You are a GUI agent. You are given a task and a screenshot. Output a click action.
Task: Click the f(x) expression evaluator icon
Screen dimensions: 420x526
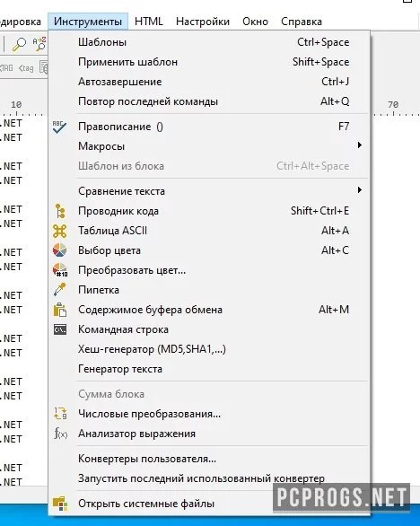pyautogui.click(x=60, y=434)
